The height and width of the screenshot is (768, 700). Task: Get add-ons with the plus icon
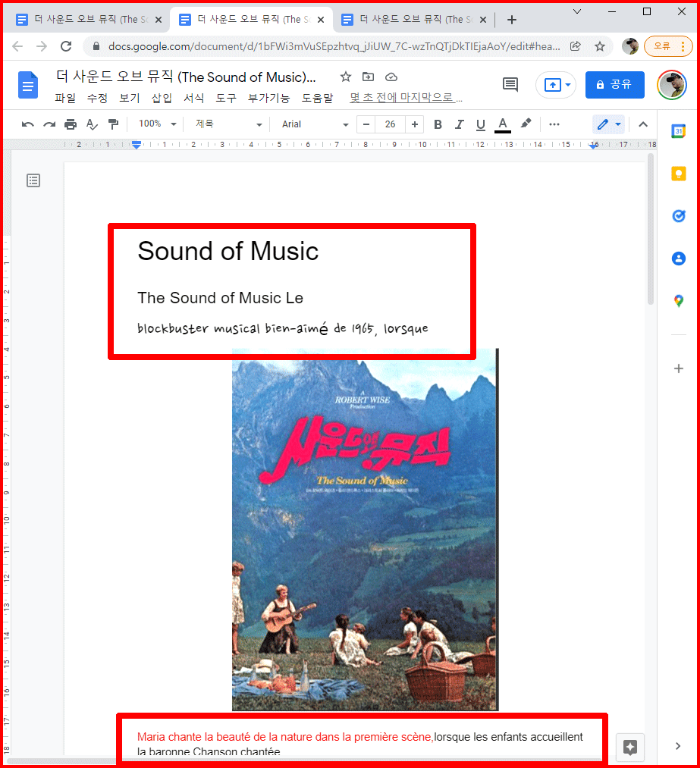tap(679, 368)
